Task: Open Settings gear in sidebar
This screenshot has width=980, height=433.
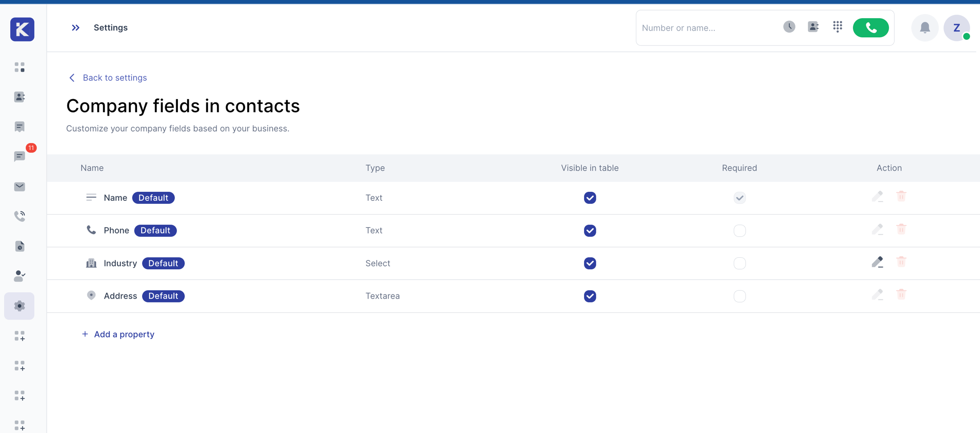Action: 20,306
